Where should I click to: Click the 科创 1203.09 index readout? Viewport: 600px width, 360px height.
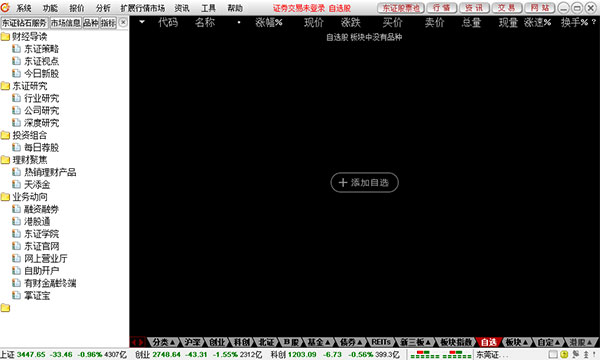point(335,355)
